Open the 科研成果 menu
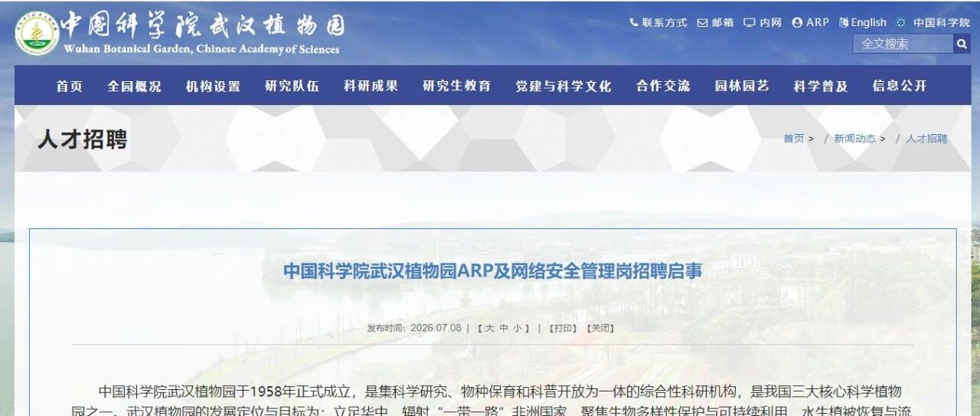The width and height of the screenshot is (980, 416). [x=371, y=86]
